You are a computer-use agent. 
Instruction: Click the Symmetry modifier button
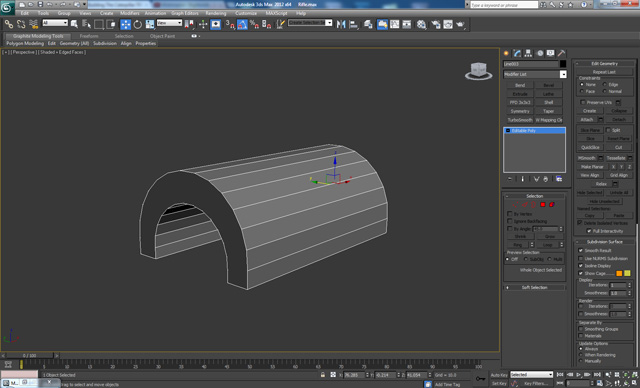pyautogui.click(x=520, y=111)
